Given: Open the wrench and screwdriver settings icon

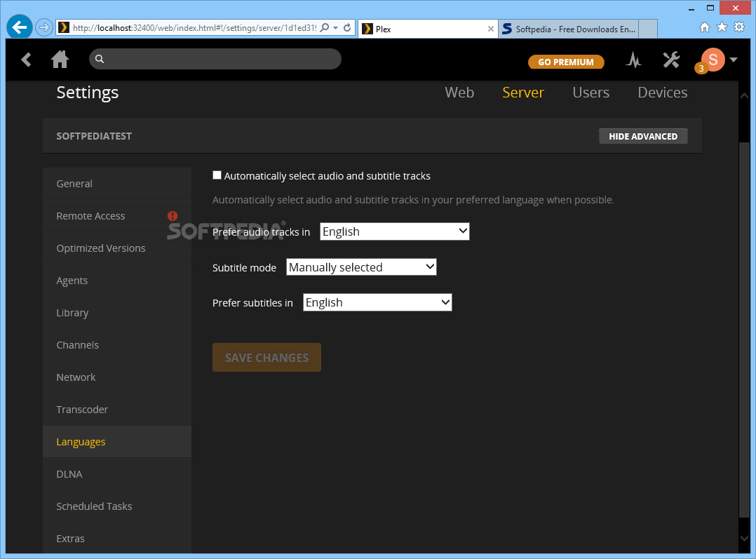Looking at the screenshot, I should [670, 60].
